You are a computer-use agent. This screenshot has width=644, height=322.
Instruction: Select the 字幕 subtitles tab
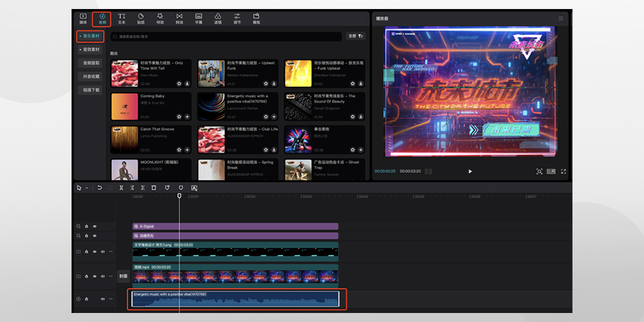198,19
